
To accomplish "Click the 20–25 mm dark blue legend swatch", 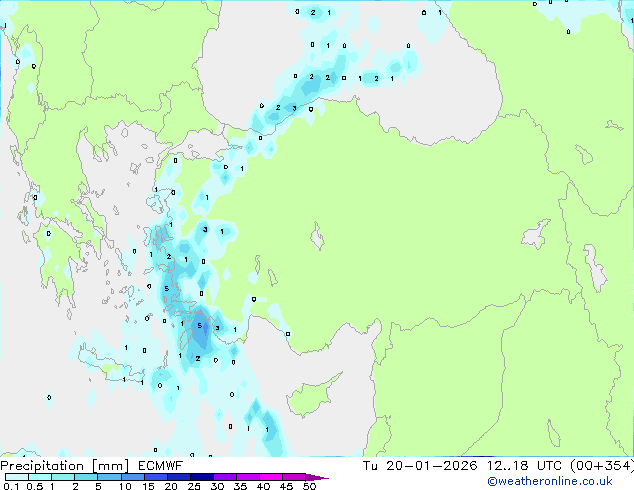I will 178,477.
